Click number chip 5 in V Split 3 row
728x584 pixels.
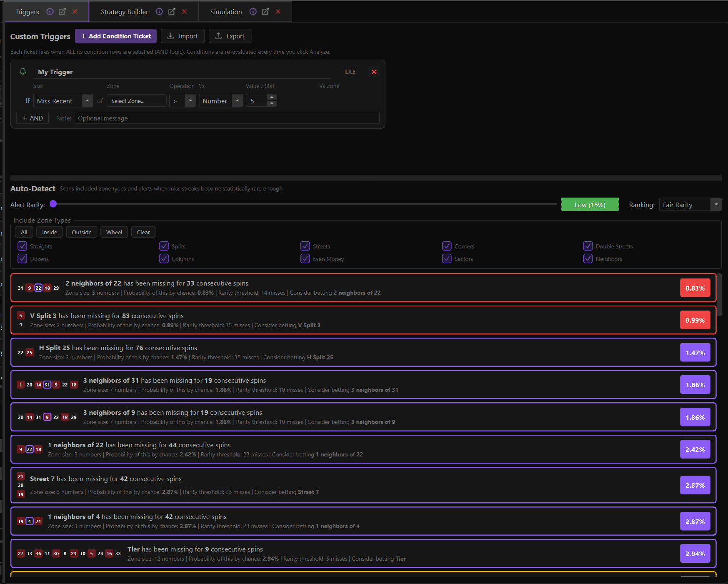coord(20,316)
